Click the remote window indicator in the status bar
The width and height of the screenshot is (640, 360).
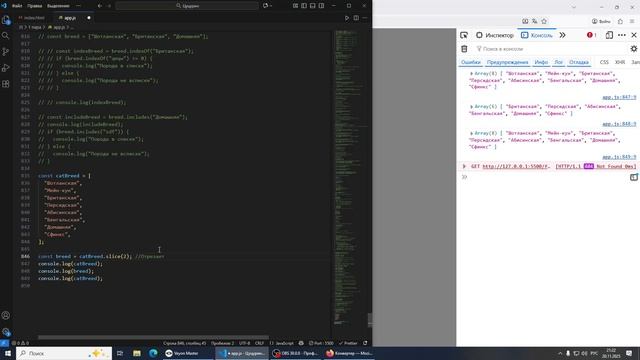[4, 343]
